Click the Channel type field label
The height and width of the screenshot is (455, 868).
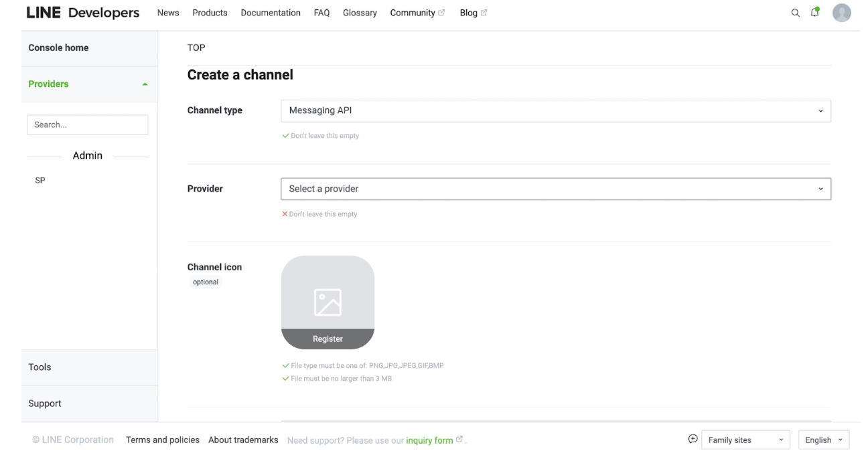(214, 110)
